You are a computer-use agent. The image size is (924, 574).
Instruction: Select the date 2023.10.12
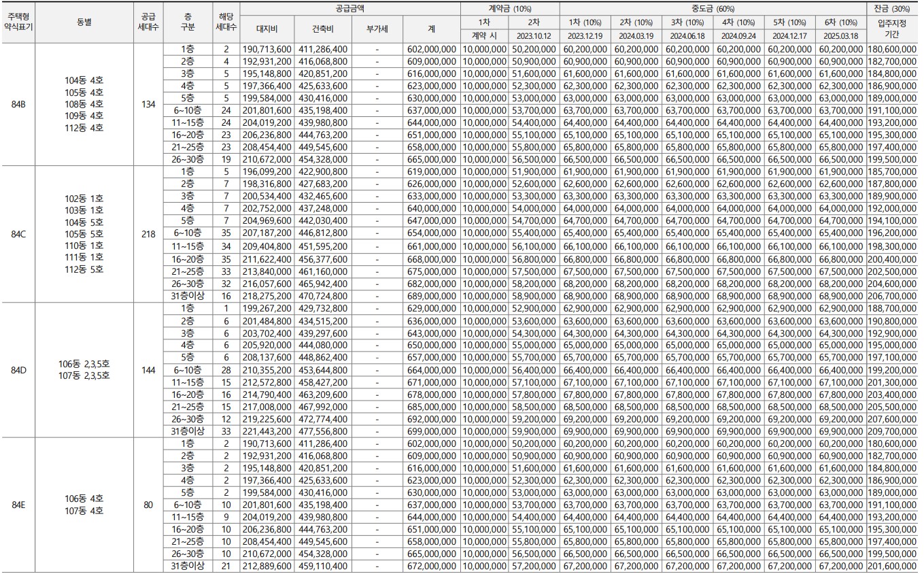(x=534, y=37)
